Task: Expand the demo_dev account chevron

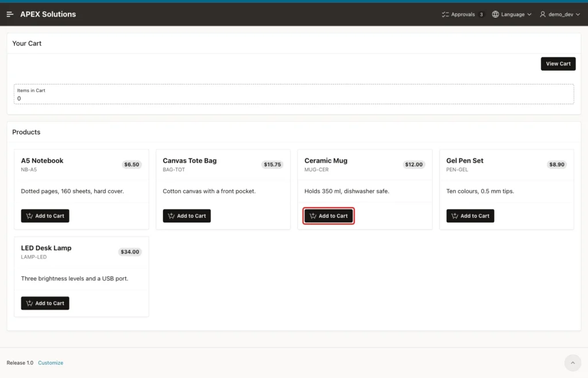Action: [x=578, y=14]
